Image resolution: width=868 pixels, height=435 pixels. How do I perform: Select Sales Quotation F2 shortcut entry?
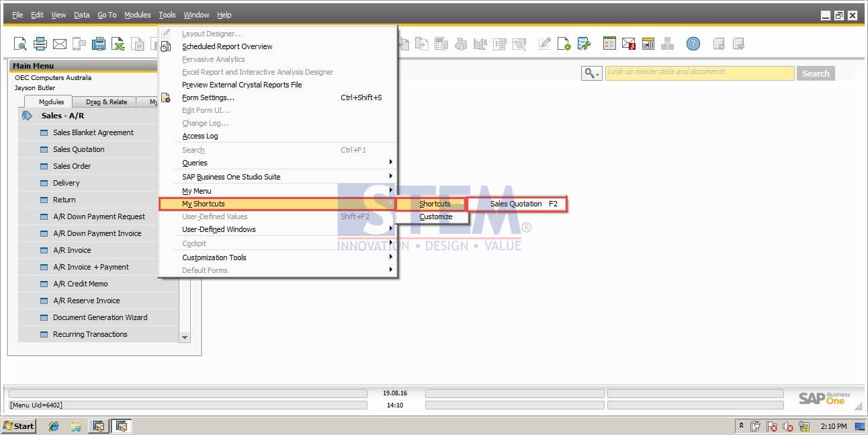(517, 204)
